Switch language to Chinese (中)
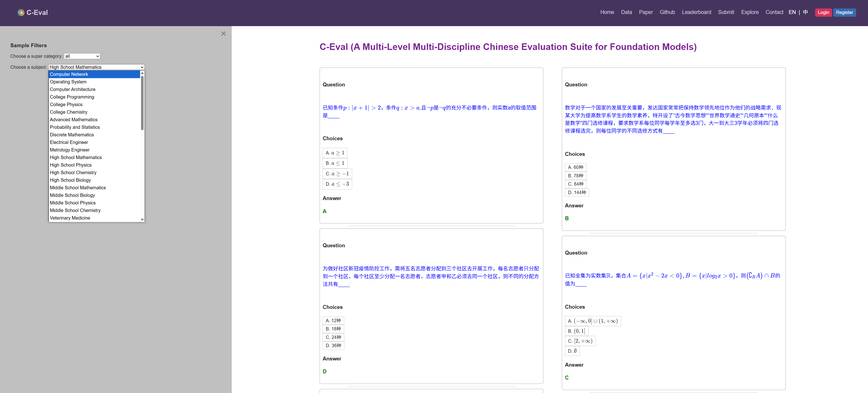The width and height of the screenshot is (868, 393). (805, 12)
